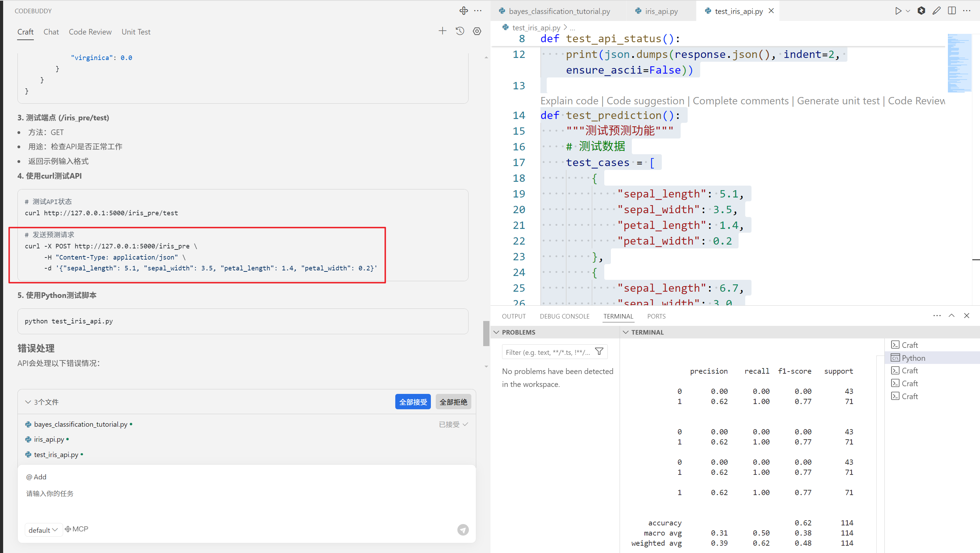The image size is (980, 553).
Task: Open the default model dropdown
Action: pos(43,530)
